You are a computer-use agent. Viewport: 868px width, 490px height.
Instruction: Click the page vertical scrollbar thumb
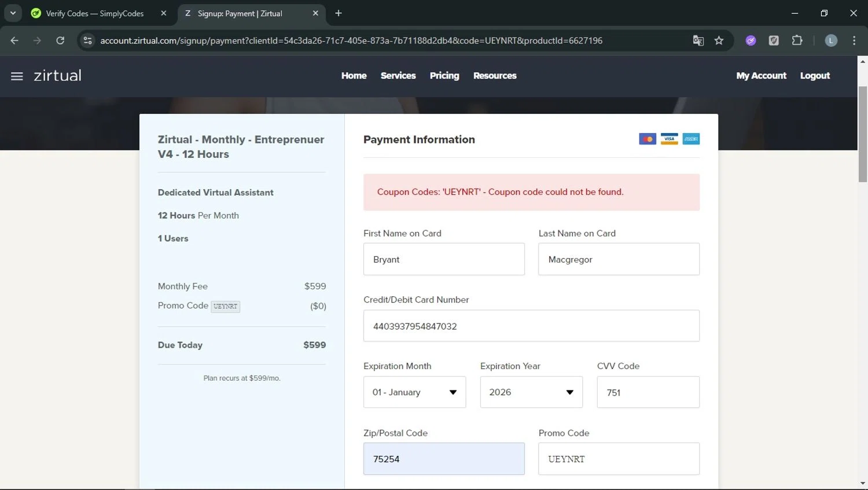coord(862,134)
